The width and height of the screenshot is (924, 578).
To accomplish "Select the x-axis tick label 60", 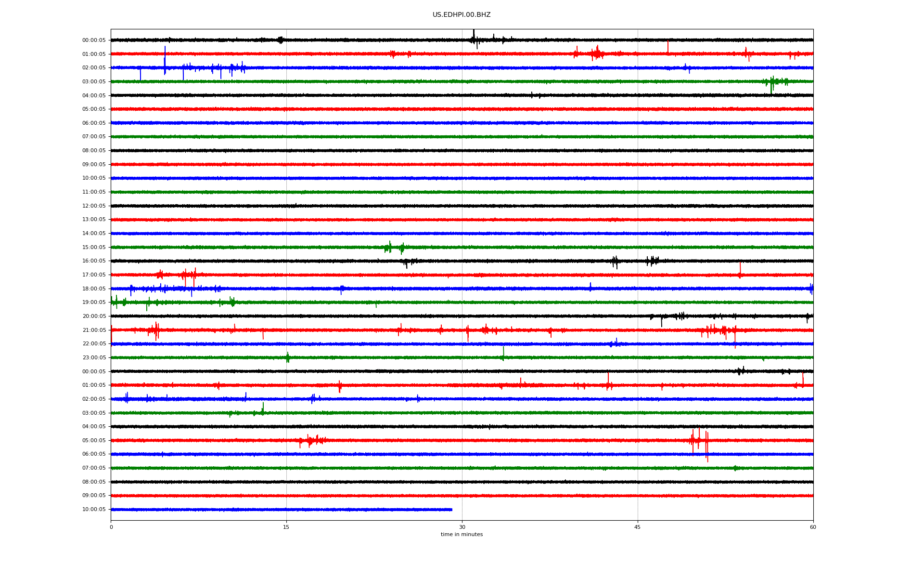I will 813,527.
